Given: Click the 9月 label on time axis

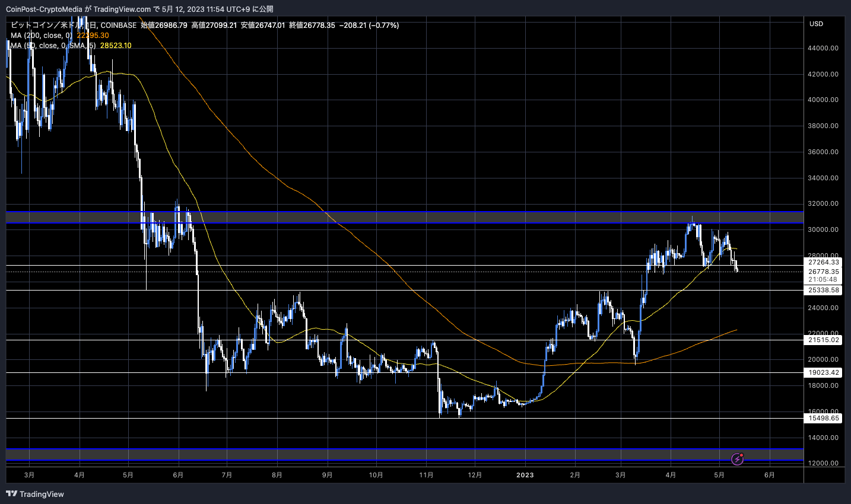Looking at the screenshot, I should [x=327, y=475].
